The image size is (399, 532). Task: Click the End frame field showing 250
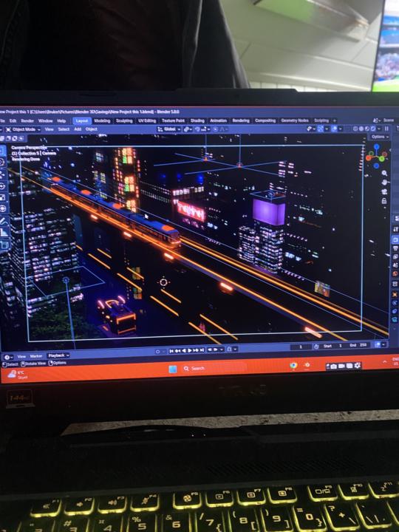tap(359, 345)
